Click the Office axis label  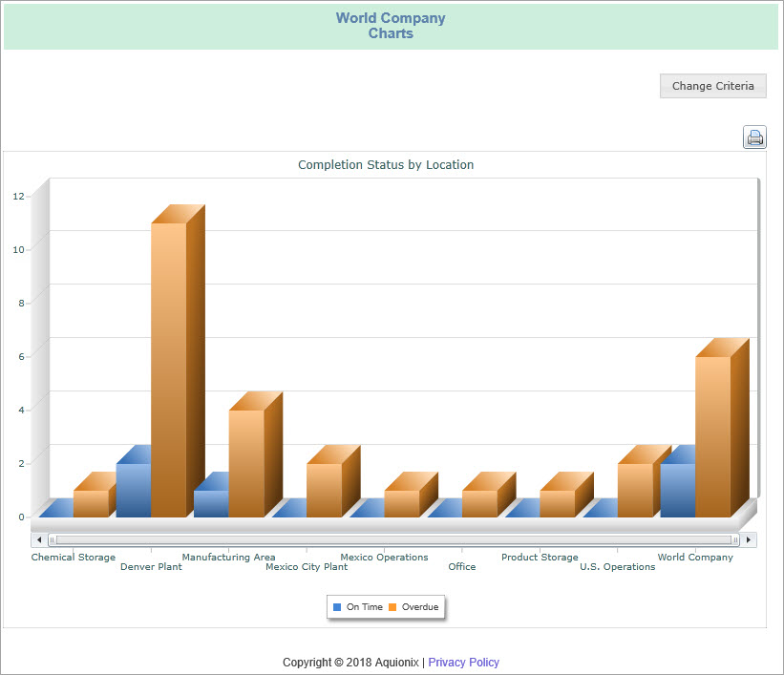(x=461, y=566)
